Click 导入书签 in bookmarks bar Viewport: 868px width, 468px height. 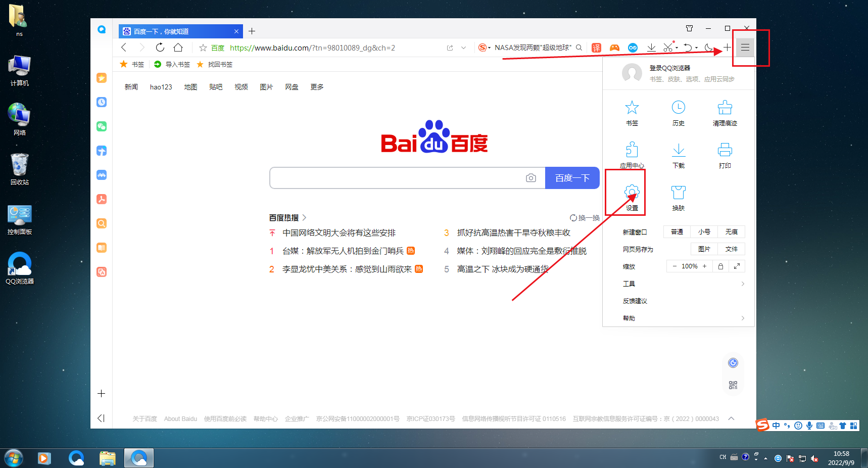coord(172,64)
